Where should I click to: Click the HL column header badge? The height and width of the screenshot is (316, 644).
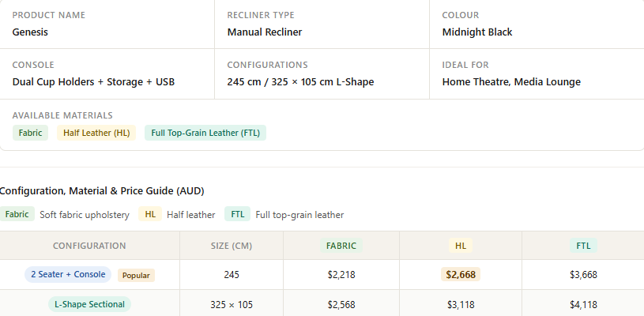(x=461, y=246)
